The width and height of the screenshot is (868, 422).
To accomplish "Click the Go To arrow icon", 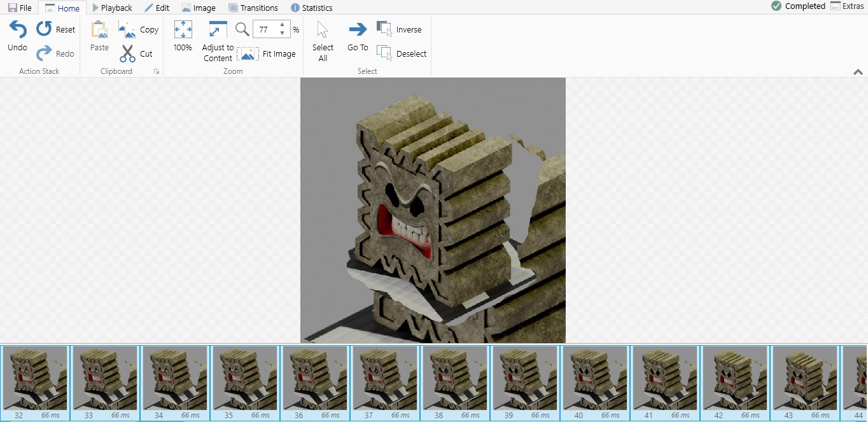I will click(358, 29).
